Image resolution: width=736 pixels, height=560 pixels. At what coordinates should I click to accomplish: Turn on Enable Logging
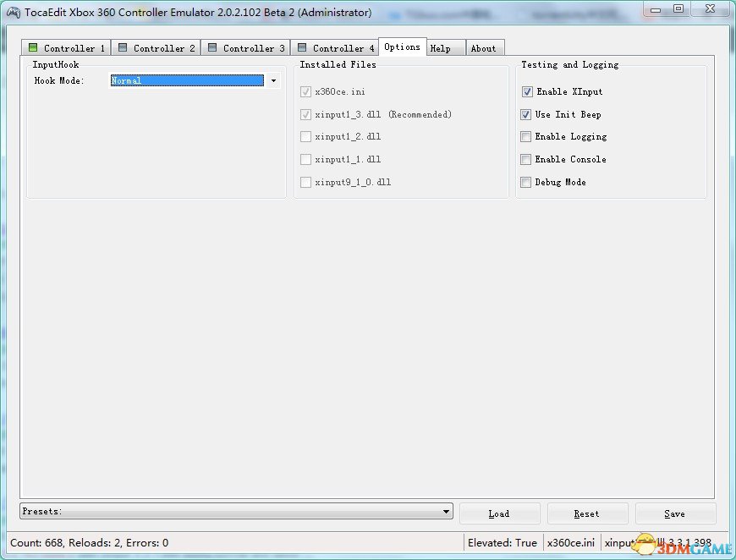525,136
